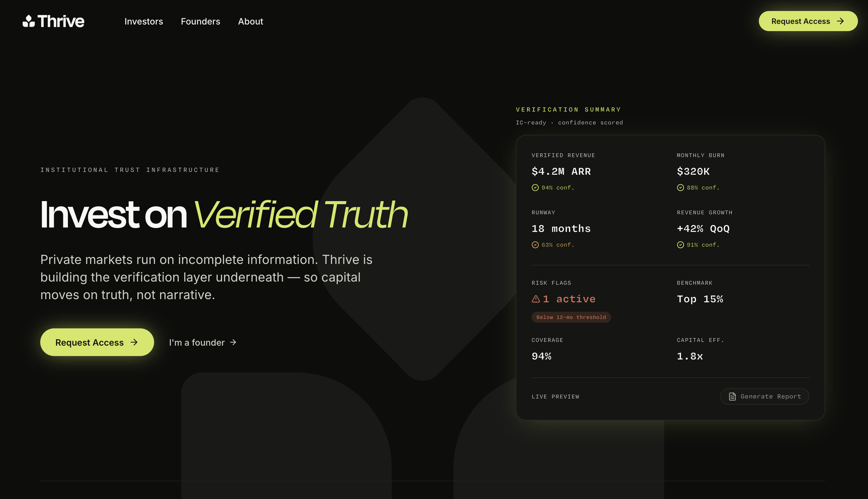
Task: Click the 63% conf. text
Action: [x=558, y=245]
